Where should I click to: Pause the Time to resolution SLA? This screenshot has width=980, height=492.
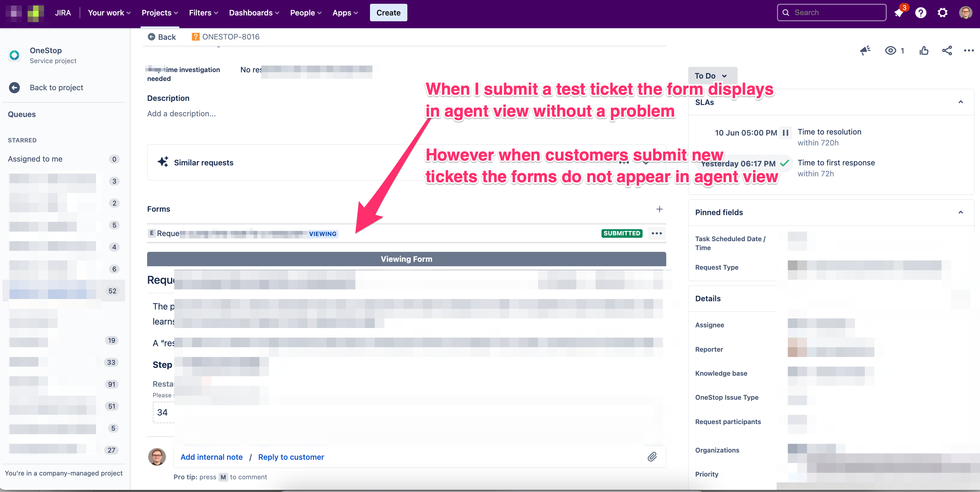tap(786, 132)
